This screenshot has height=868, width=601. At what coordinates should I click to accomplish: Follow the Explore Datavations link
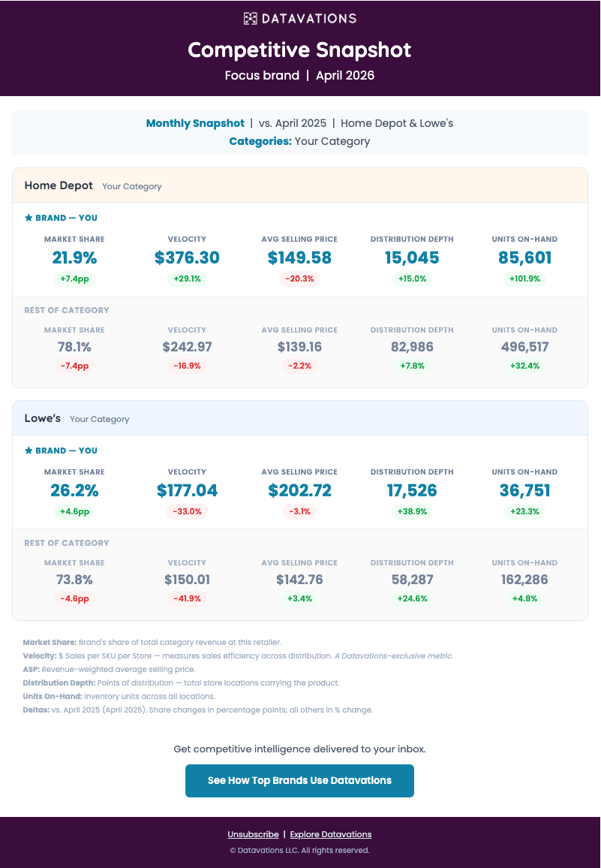pos(330,834)
